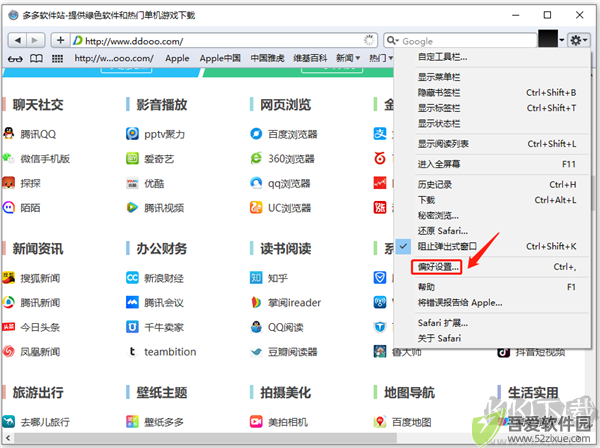The image size is (600, 448).
Task: Click the address bar URL field
Action: point(224,41)
